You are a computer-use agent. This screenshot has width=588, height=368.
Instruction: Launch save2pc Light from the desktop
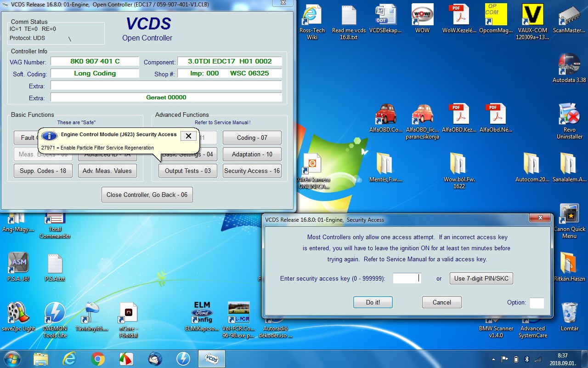pos(18,316)
